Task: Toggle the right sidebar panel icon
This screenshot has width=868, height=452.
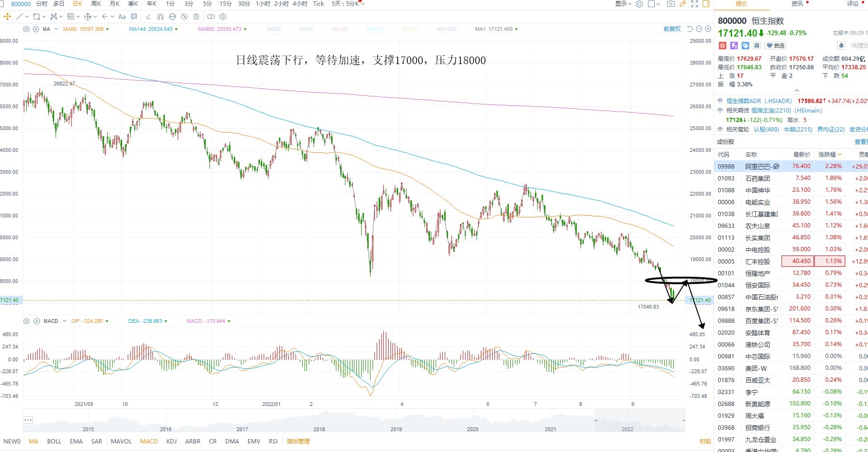Action: (706, 4)
